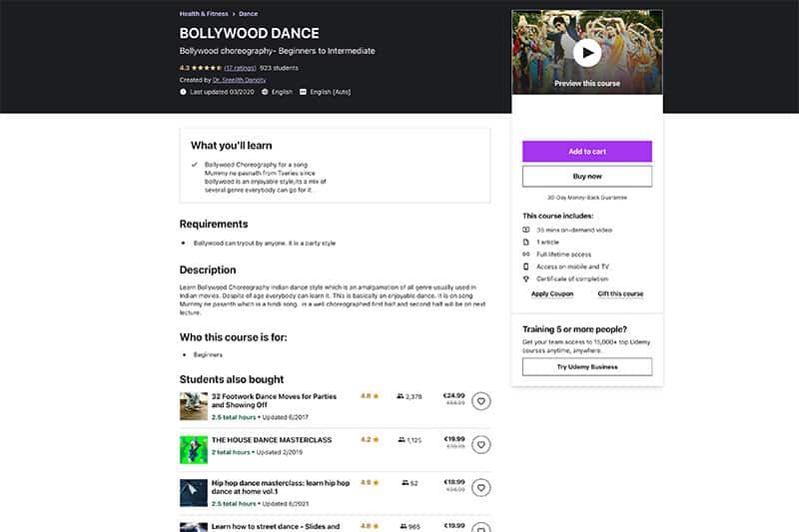
Task: Open Health & Fitness breadcrumb link
Action: click(x=204, y=14)
